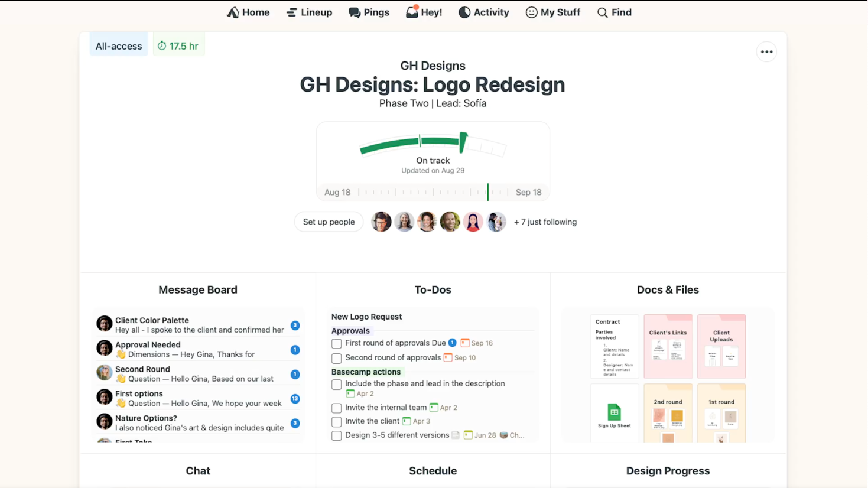Open the Design Progress section
868x488 pixels.
[x=668, y=471]
